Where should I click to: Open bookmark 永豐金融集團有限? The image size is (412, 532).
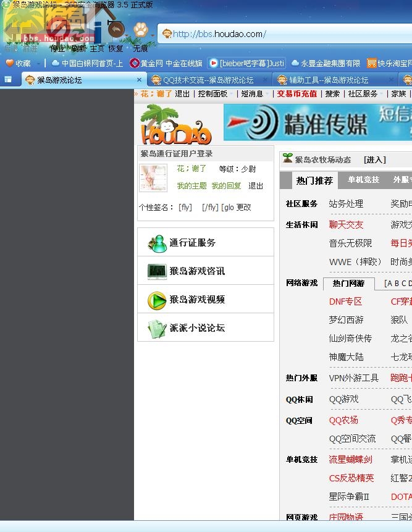pos(326,64)
